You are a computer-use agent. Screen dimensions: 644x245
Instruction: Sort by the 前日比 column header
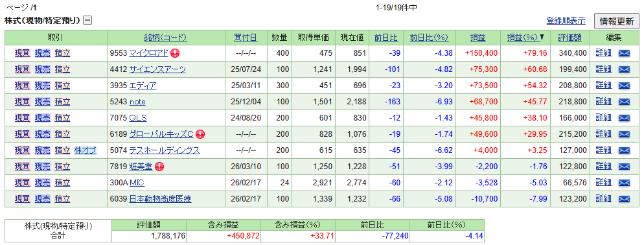pyautogui.click(x=386, y=38)
